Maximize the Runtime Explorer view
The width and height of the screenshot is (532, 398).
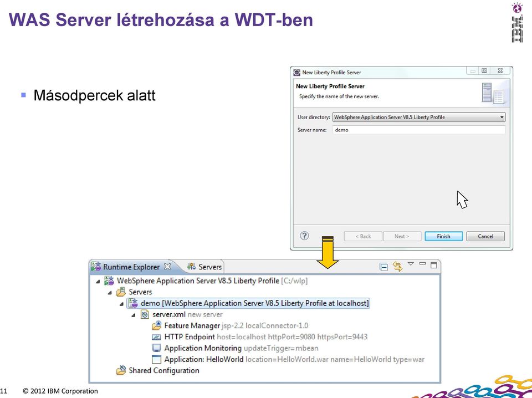click(x=433, y=265)
